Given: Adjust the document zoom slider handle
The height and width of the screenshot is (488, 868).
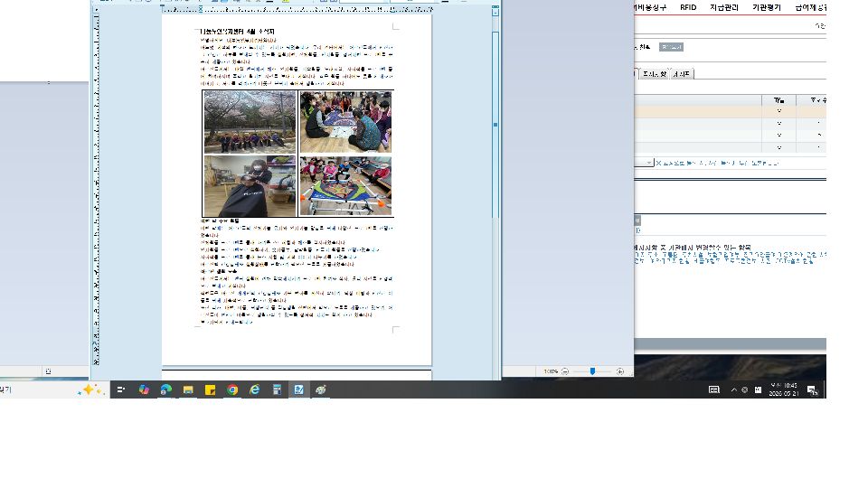Looking at the screenshot, I should (x=592, y=371).
